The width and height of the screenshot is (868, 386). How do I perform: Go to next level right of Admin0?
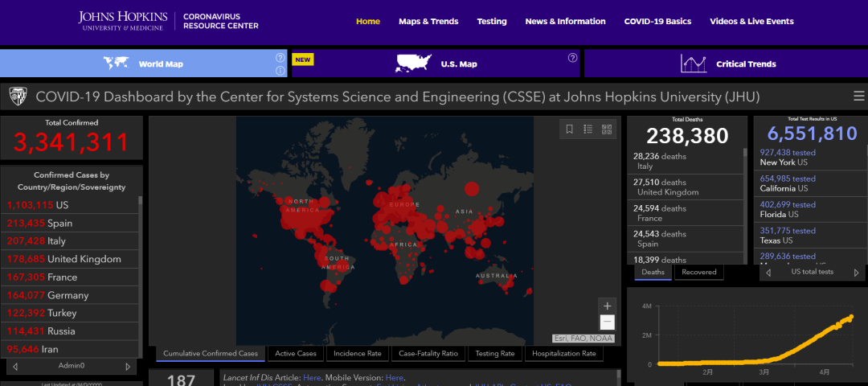128,366
